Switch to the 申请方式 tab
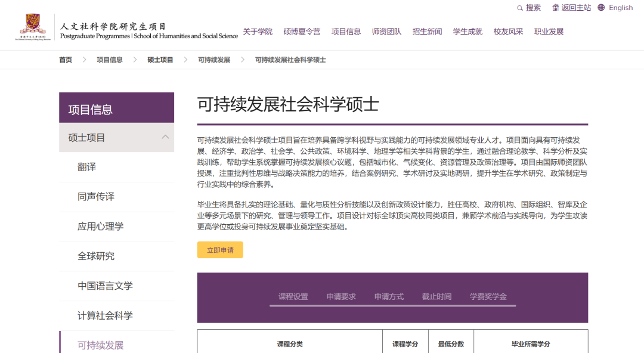The width and height of the screenshot is (644, 353). [389, 296]
